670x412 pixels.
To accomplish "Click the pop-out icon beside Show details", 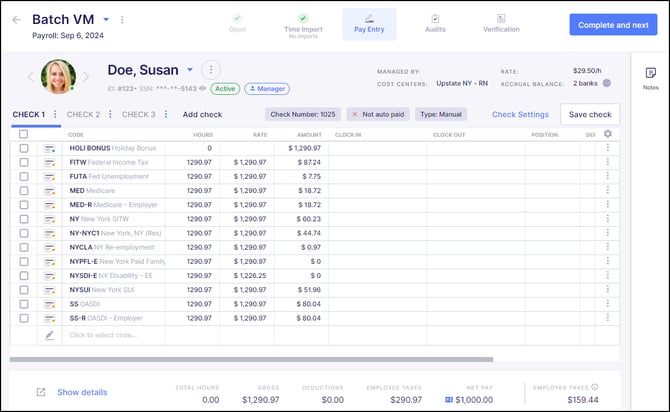I will click(x=41, y=392).
